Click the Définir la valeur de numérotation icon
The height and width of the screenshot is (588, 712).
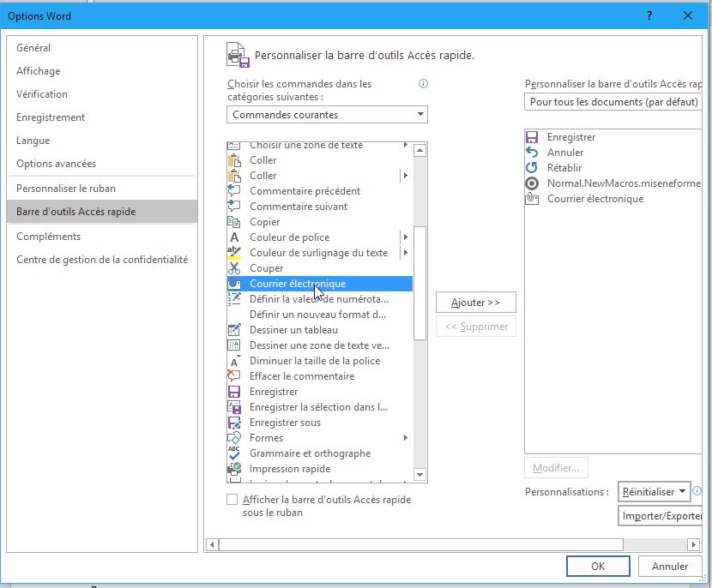point(234,299)
